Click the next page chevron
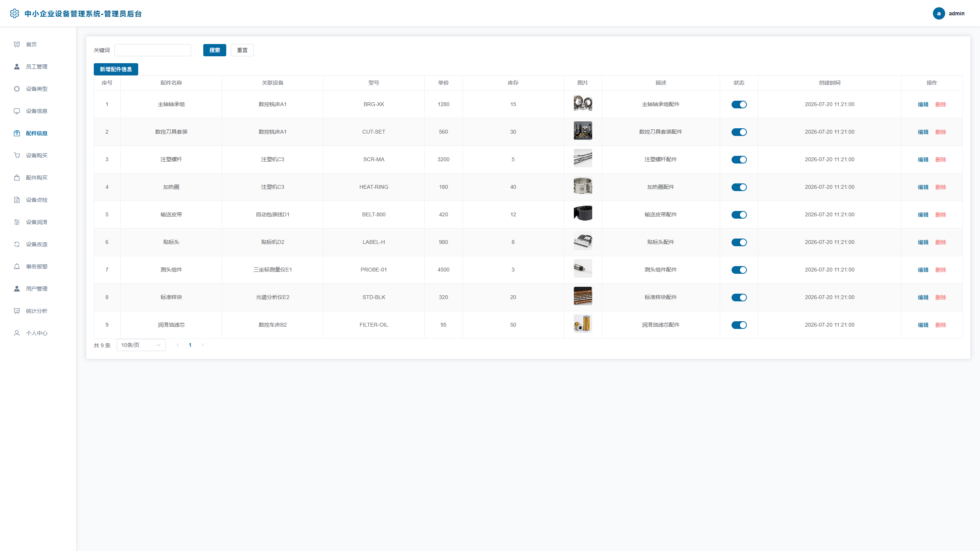The width and height of the screenshot is (980, 551). coord(203,345)
